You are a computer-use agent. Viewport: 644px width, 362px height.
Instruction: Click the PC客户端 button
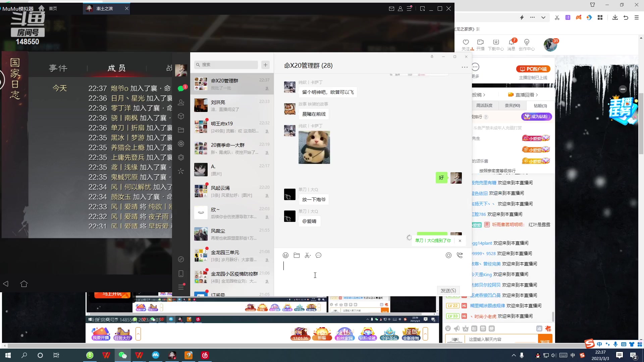(533, 69)
